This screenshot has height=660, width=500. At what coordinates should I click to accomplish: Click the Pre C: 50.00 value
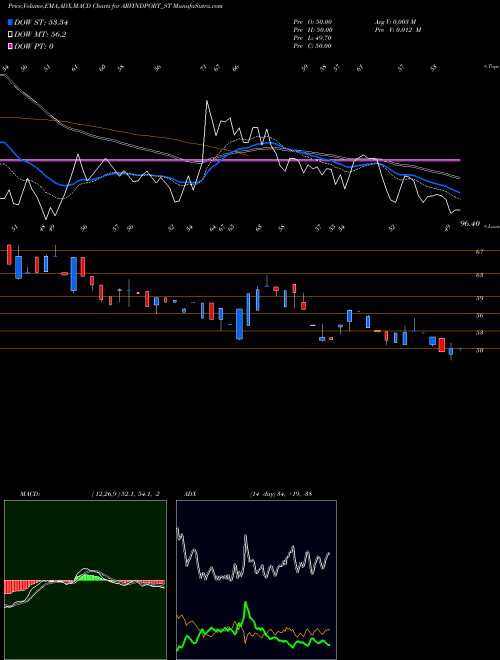313,46
